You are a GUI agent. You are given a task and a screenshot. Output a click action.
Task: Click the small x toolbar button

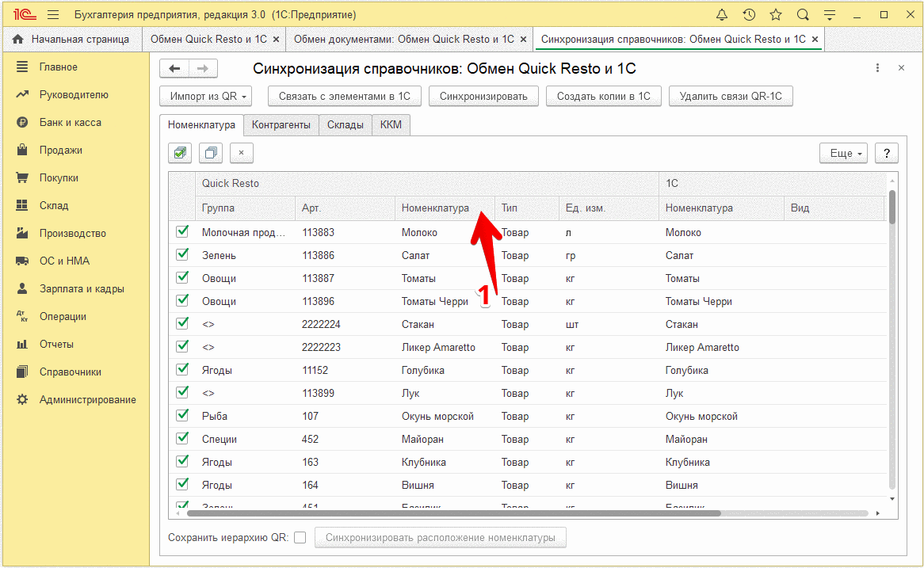click(241, 153)
